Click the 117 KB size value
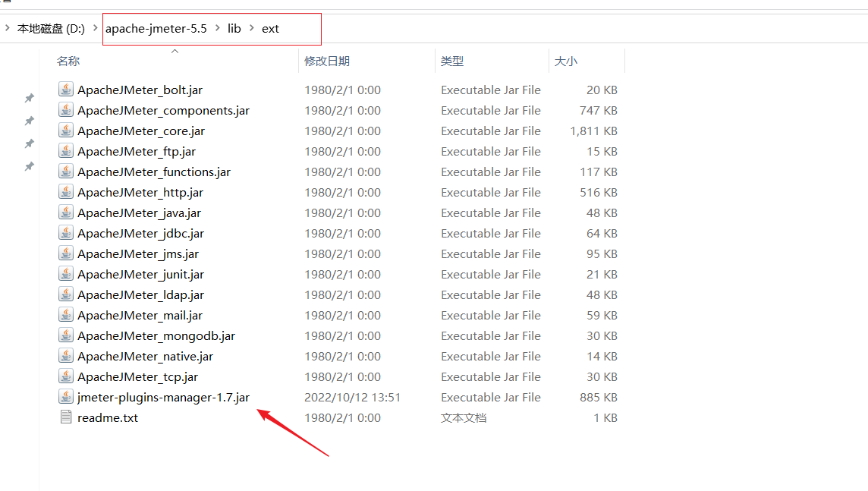The image size is (868, 491). tap(599, 172)
